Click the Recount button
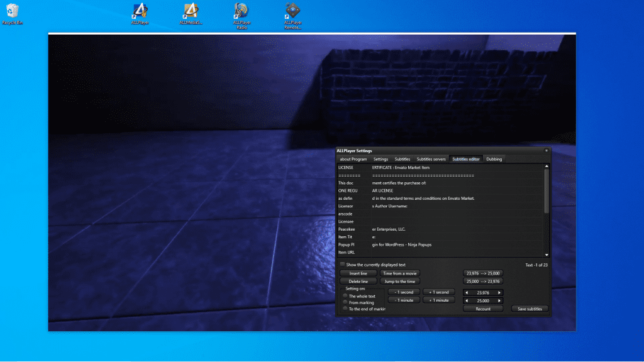 [x=483, y=309]
